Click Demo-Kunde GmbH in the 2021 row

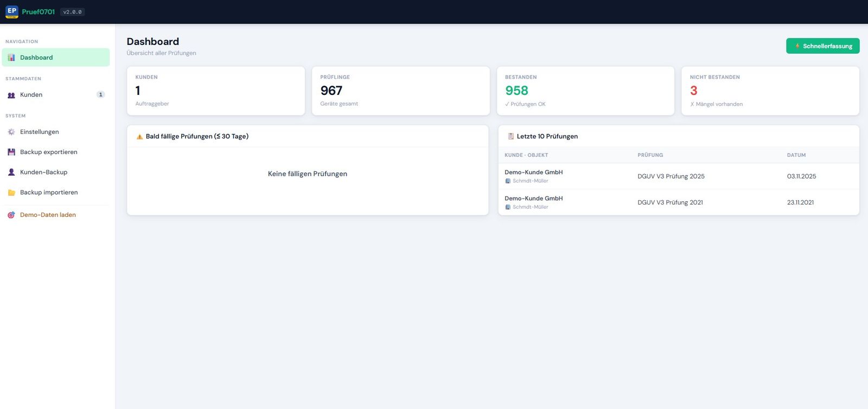(534, 198)
